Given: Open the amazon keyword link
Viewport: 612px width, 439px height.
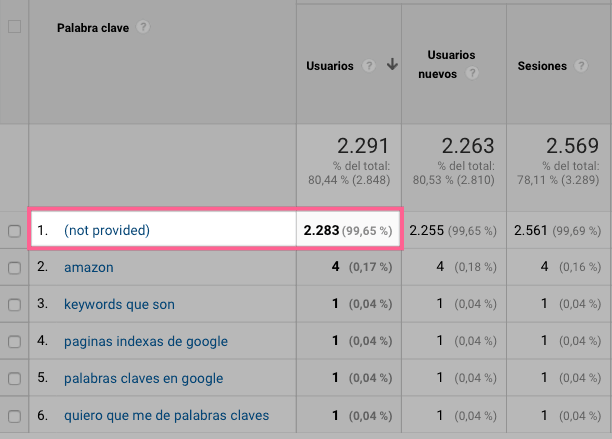Looking at the screenshot, I should click(x=88, y=268).
